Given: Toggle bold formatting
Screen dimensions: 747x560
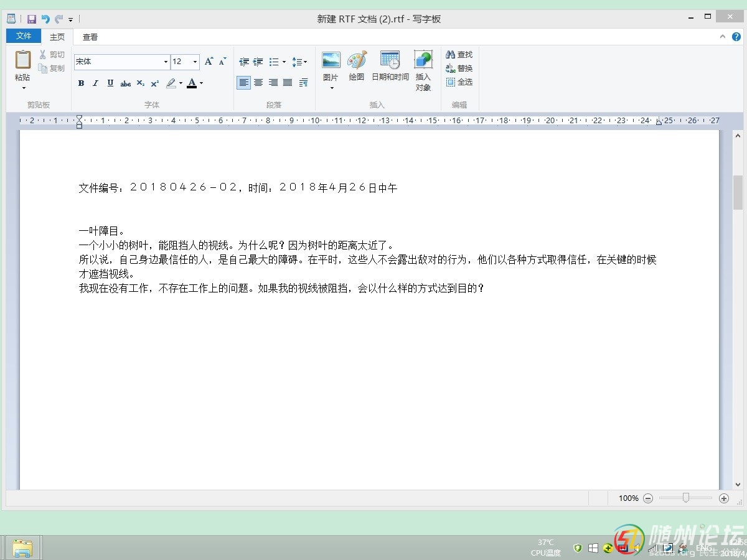Looking at the screenshot, I should 81,83.
